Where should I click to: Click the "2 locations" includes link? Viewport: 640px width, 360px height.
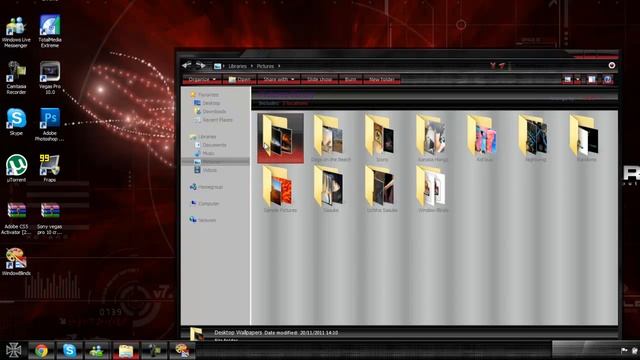tap(295, 104)
